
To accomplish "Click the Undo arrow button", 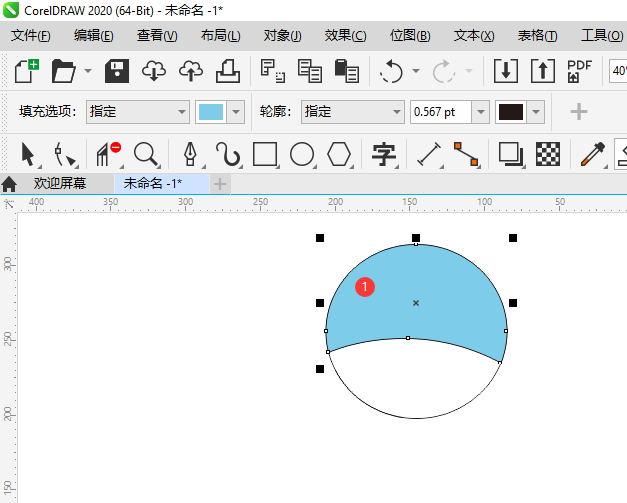I will point(391,71).
